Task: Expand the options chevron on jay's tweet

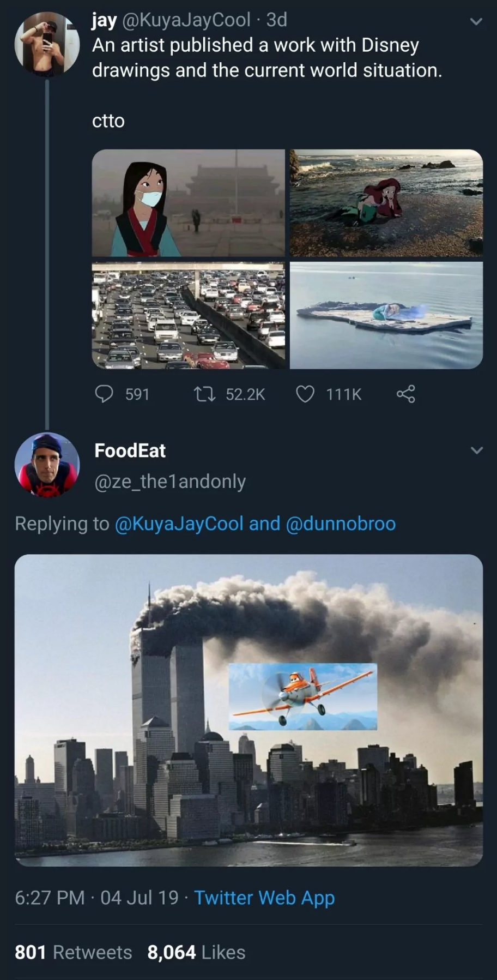Action: point(476,22)
